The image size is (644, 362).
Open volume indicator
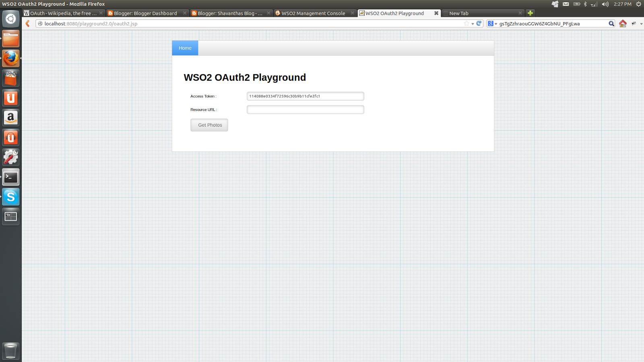[605, 4]
